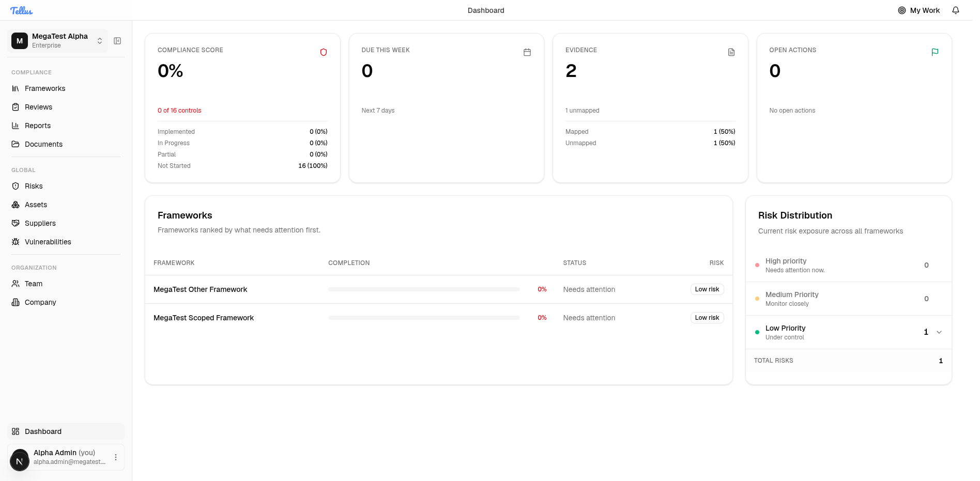The width and height of the screenshot is (980, 481).
Task: Open Risks in the Global section
Action: point(66,186)
